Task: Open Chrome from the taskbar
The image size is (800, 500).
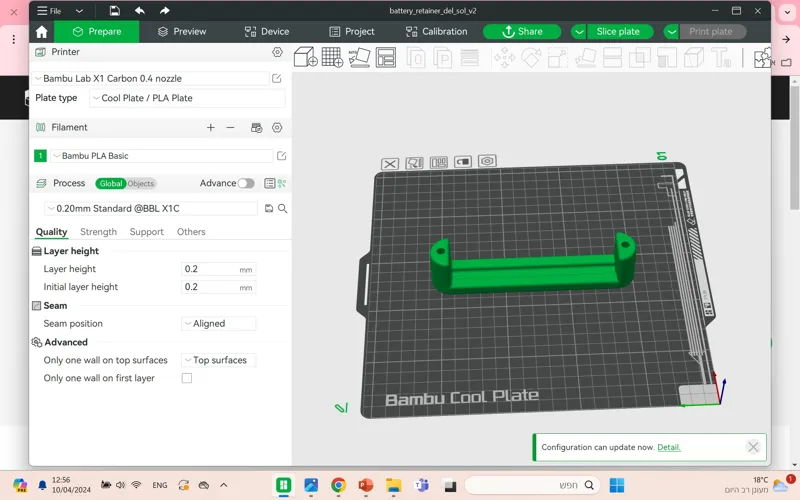Action: (x=338, y=485)
